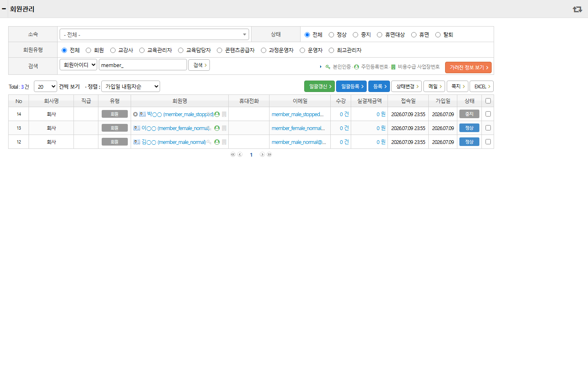This screenshot has height=368, width=588.
Task: Open the 회원아이디 search field dropdown
Action: (78, 65)
